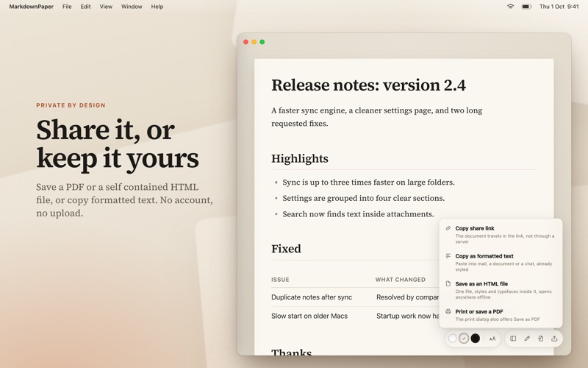Select the checked sepia theme swatch
Screen dimensions: 588x368
pos(464,339)
